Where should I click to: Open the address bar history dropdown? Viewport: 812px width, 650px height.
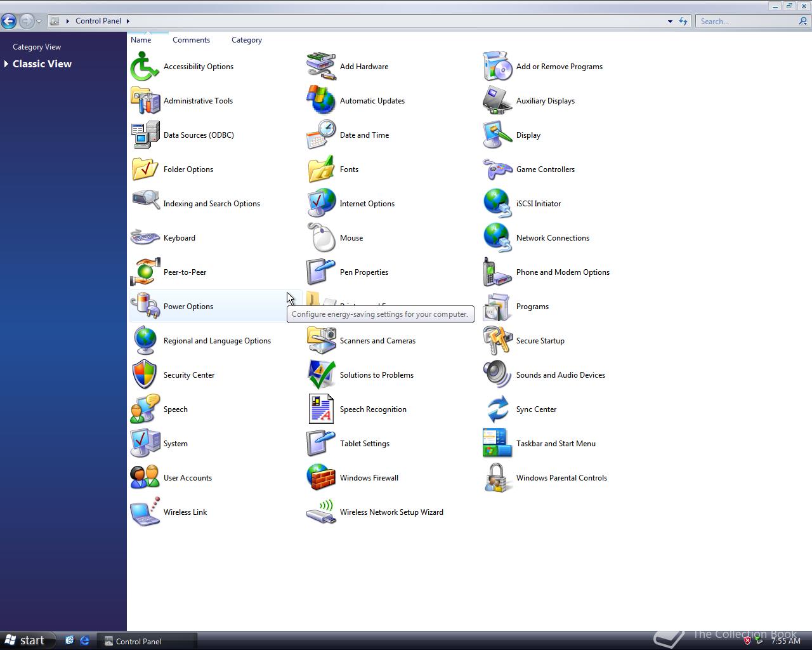tap(669, 21)
